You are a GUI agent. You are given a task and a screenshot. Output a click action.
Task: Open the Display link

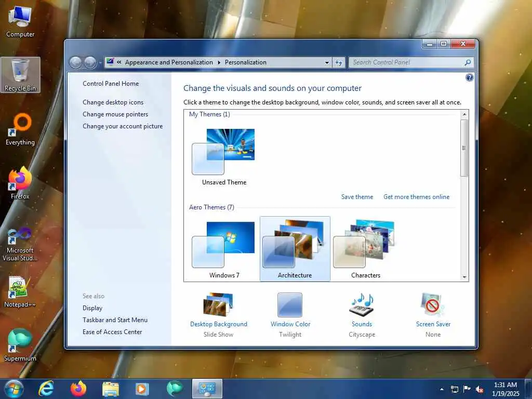coord(92,308)
